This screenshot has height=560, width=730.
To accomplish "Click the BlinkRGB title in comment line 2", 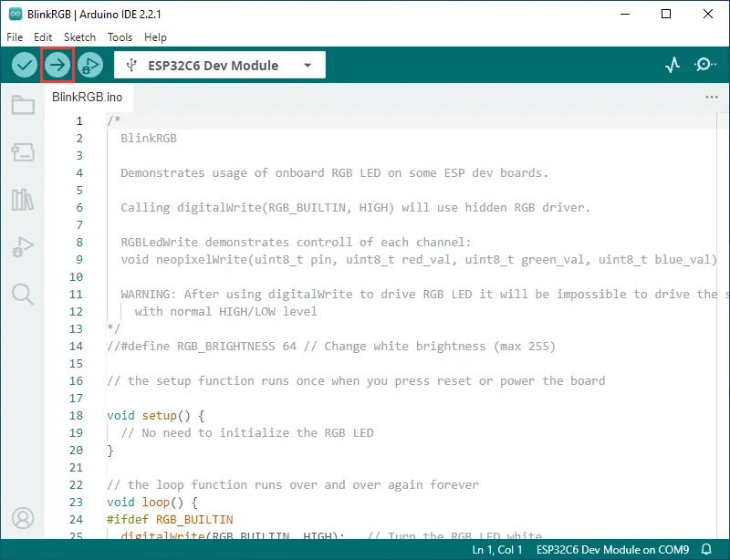I will click(x=149, y=138).
